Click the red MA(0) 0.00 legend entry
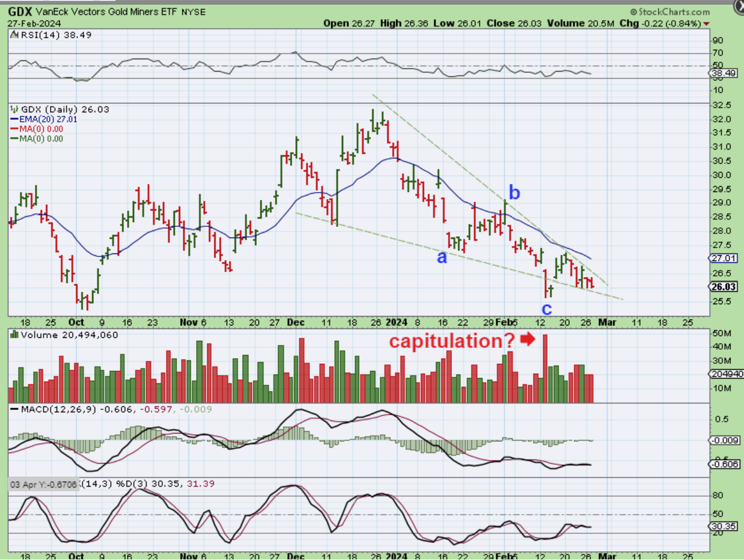 point(36,129)
